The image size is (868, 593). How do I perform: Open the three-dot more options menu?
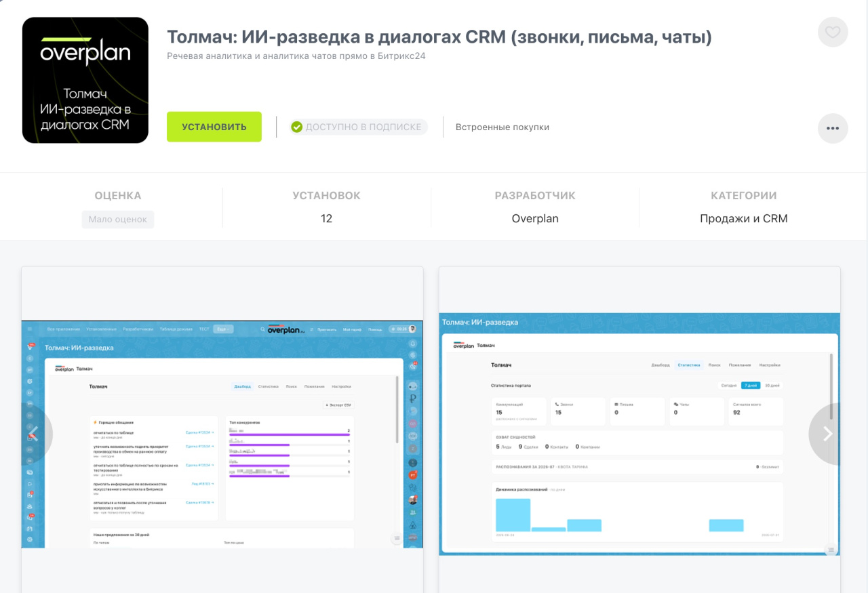pos(833,128)
